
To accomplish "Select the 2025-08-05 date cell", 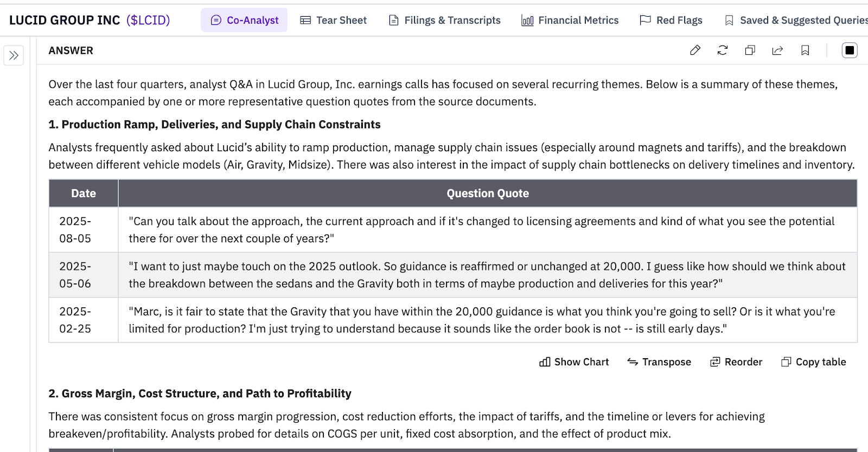I will (84, 230).
